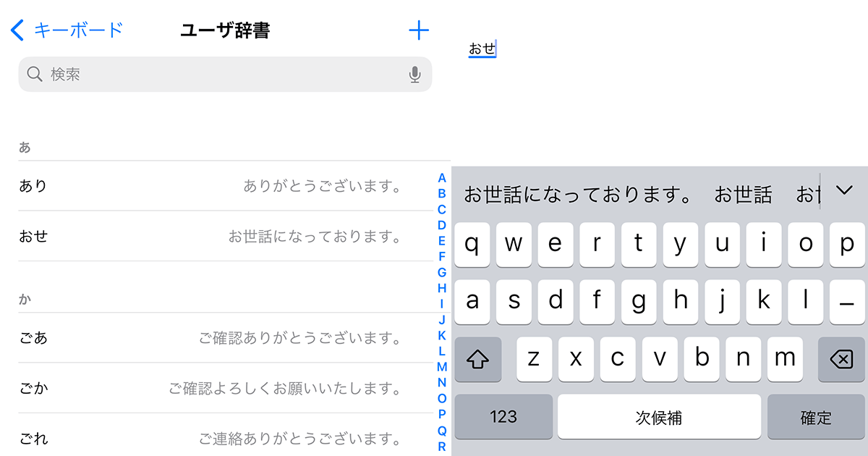Tap the 確定 confirm key
868x456 pixels.
(x=816, y=417)
